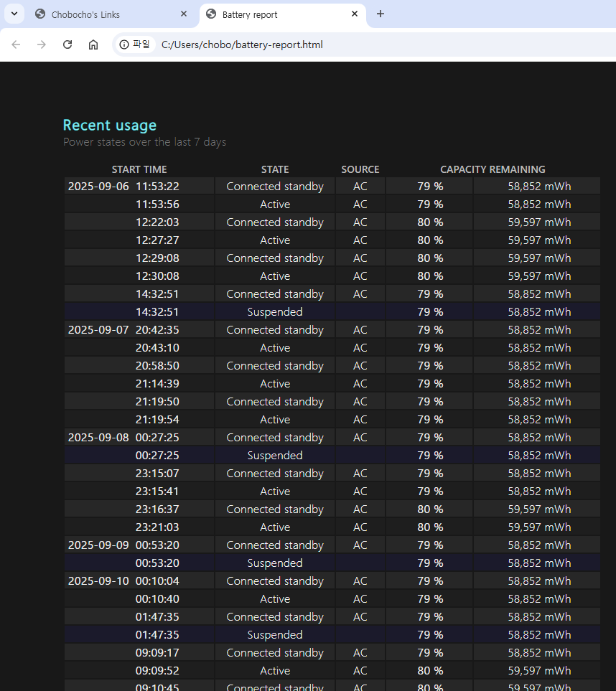Click the 20:43:10 start time
Image resolution: width=616 pixels, height=691 pixels.
point(157,348)
